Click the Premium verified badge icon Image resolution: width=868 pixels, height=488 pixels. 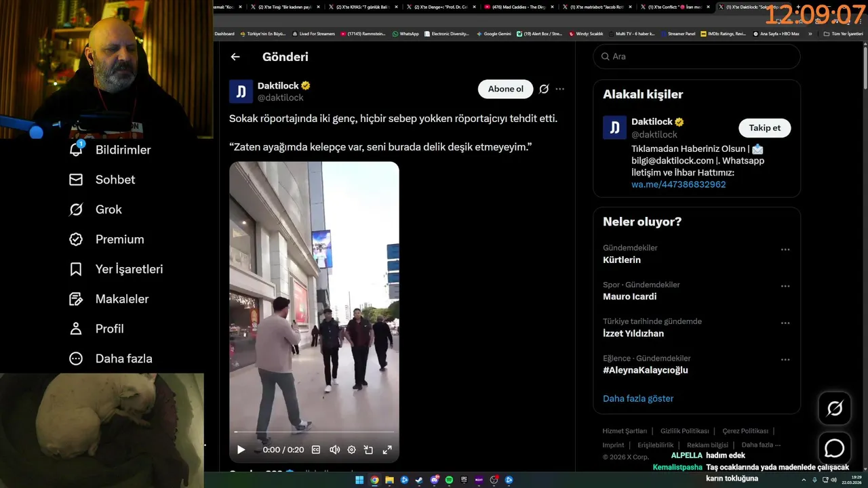pos(76,239)
